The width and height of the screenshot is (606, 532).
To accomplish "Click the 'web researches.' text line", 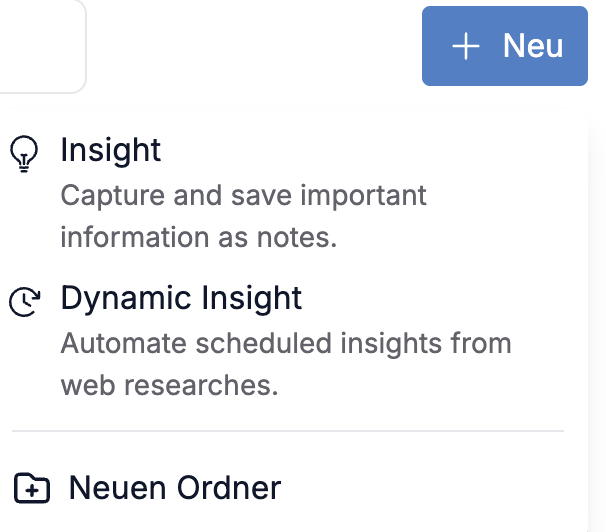I will [169, 386].
